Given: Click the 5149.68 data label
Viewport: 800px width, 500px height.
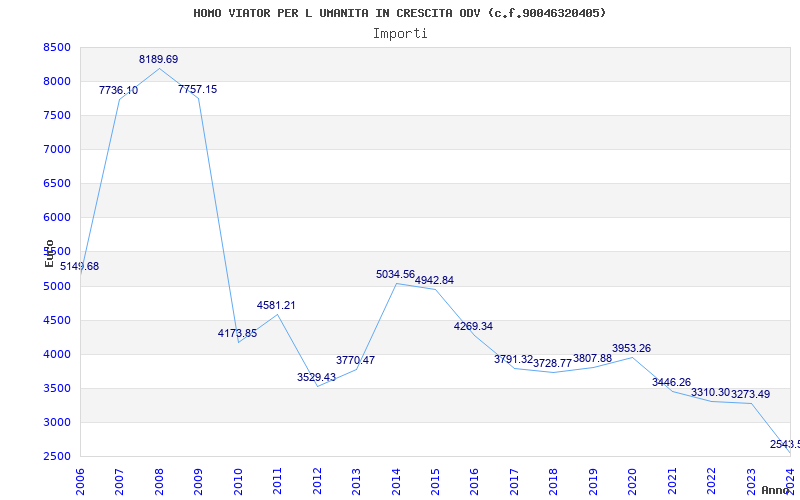Looking at the screenshot, I should point(80,266).
